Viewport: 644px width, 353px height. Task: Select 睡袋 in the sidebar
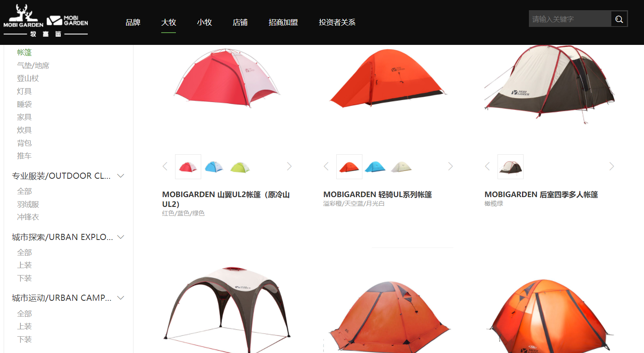click(x=24, y=104)
